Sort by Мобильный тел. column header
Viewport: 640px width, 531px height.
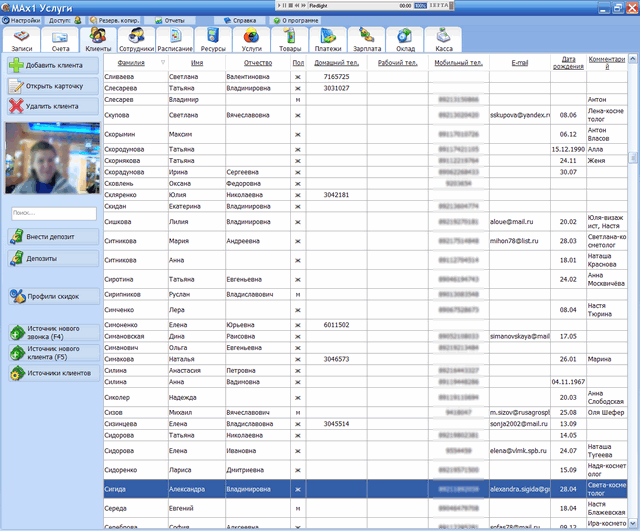[458, 63]
